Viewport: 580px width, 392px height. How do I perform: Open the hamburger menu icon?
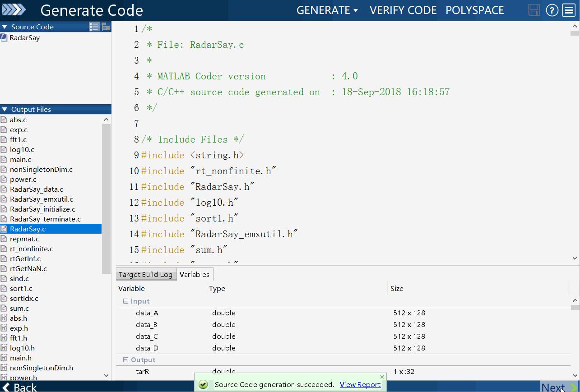pyautogui.click(x=569, y=10)
